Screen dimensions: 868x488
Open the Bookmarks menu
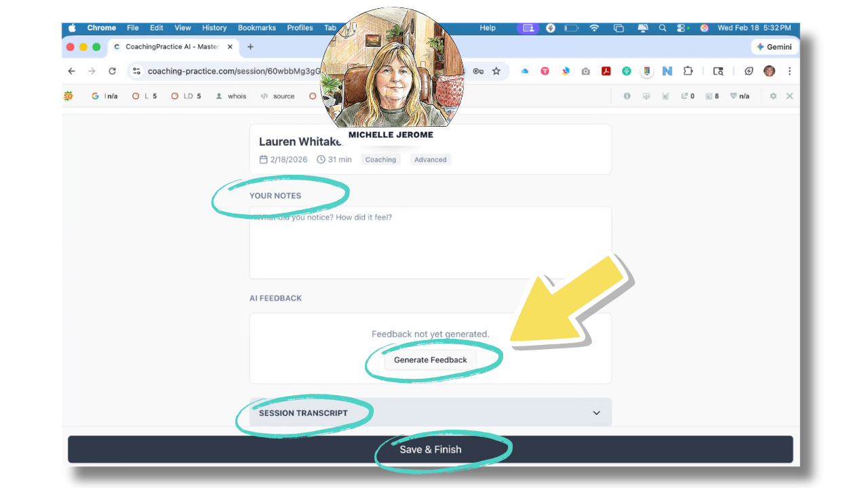[x=256, y=28]
